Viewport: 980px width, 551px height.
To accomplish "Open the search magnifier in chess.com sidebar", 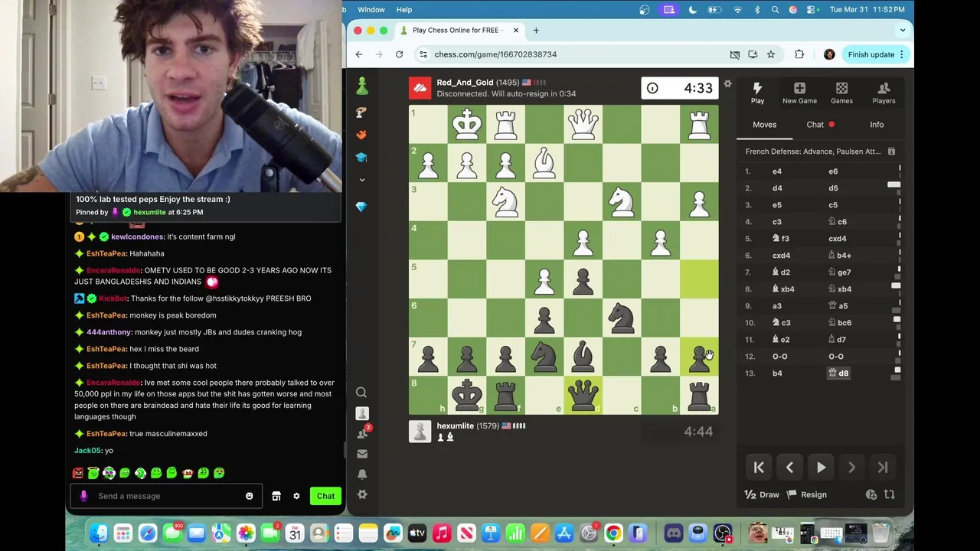I will tap(361, 393).
